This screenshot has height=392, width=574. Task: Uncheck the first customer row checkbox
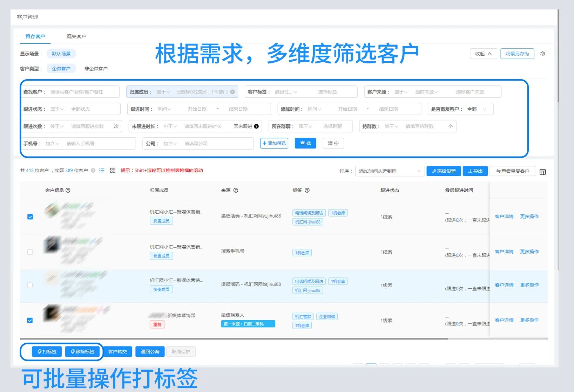click(30, 217)
